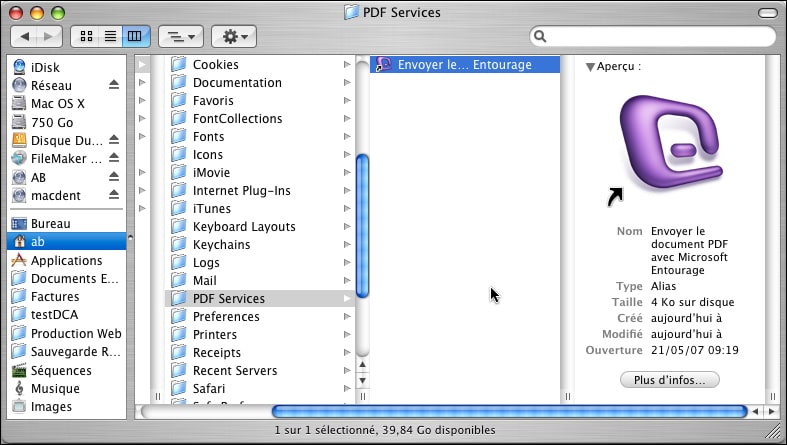The height and width of the screenshot is (445, 787).
Task: Open the Arrange dropdown in the toolbar
Action: [x=181, y=36]
